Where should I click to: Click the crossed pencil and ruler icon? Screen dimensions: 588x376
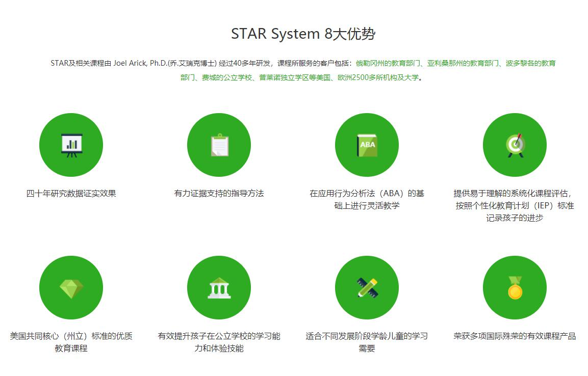pos(367,288)
